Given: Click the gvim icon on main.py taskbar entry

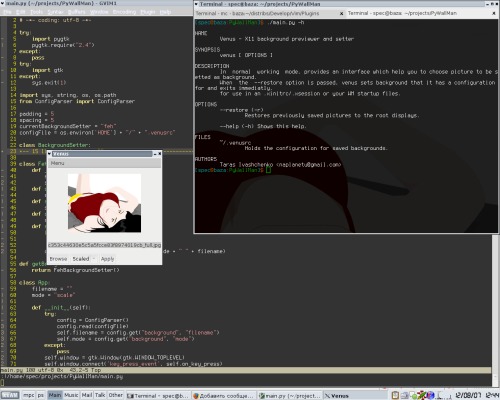Looking at the screenshot, I should click(262, 396).
